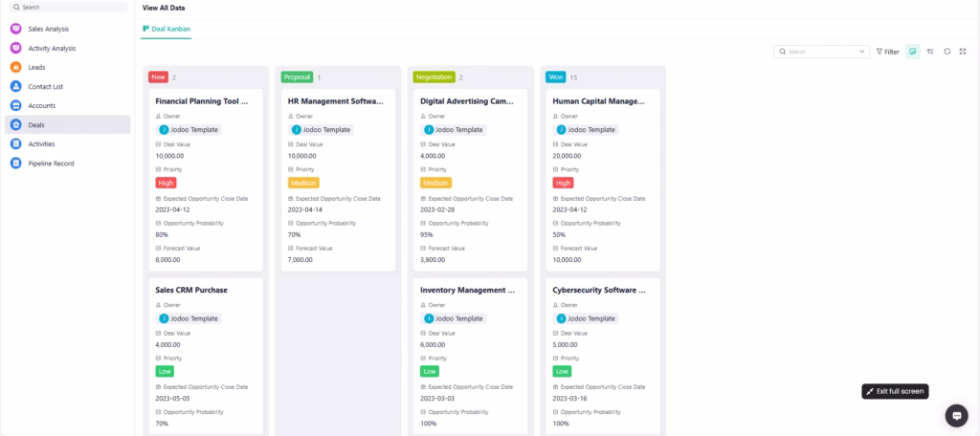Click the Accounts sidebar icon

[15, 105]
